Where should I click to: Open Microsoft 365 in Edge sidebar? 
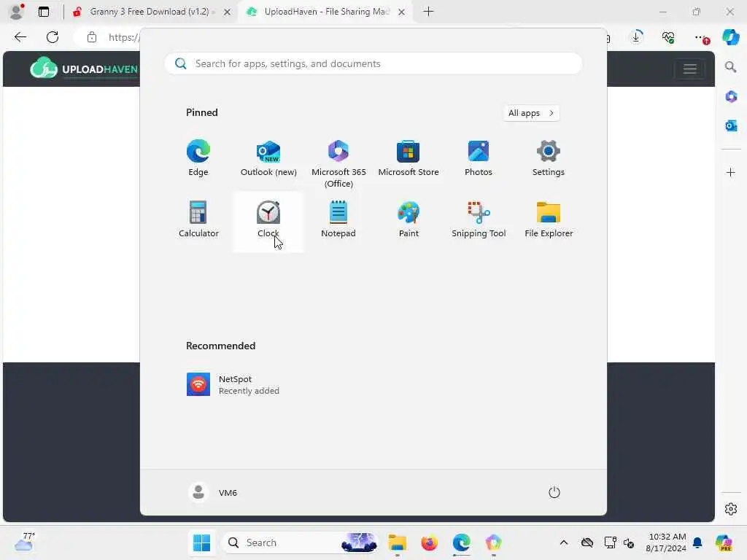tap(731, 97)
